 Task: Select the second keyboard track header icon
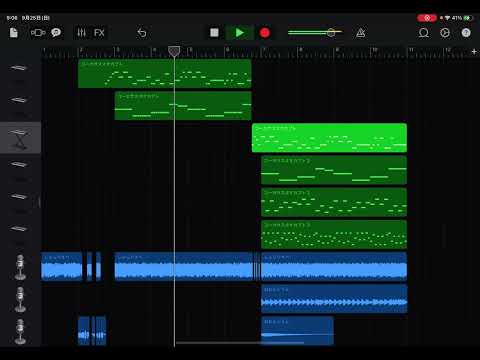click(19, 100)
